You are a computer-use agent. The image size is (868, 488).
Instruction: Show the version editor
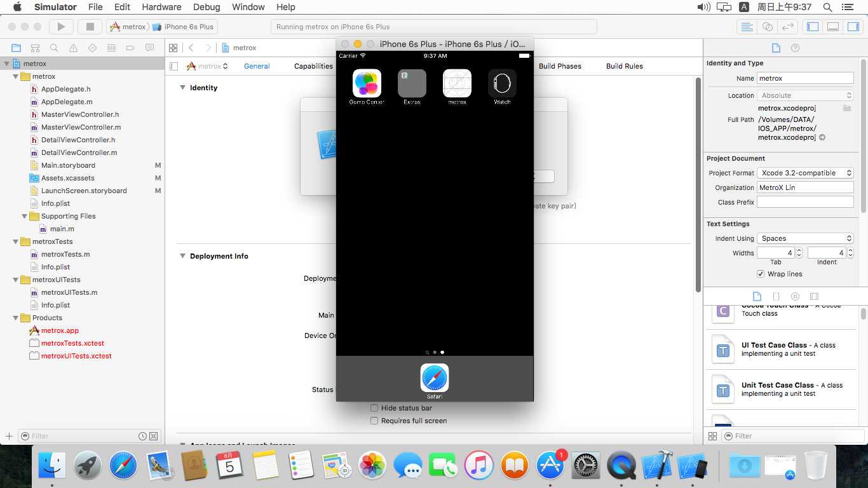tap(788, 27)
